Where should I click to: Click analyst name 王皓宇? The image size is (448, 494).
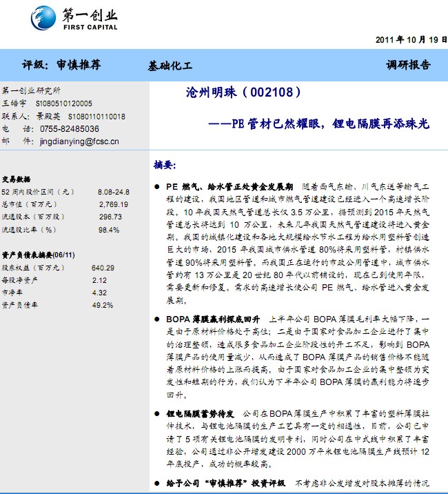pyautogui.click(x=14, y=103)
